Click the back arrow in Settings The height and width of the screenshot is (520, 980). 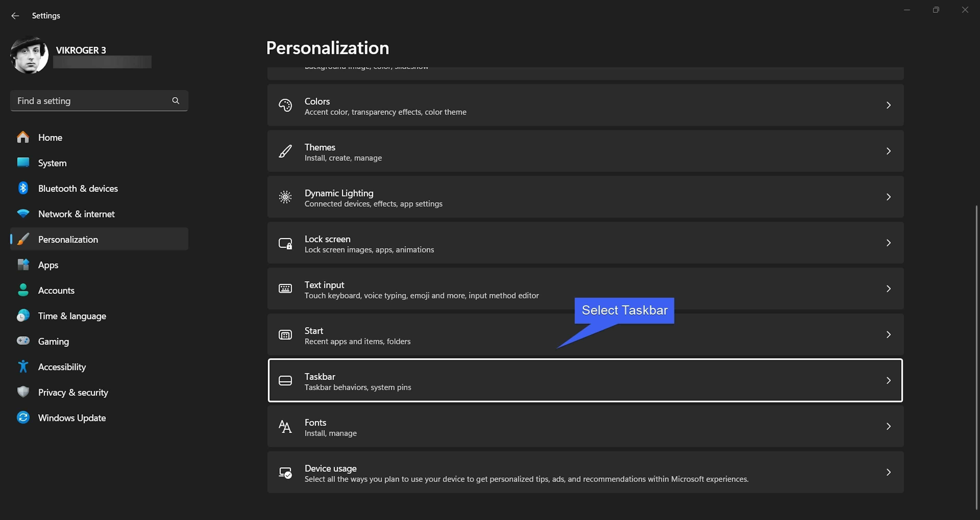pos(15,16)
